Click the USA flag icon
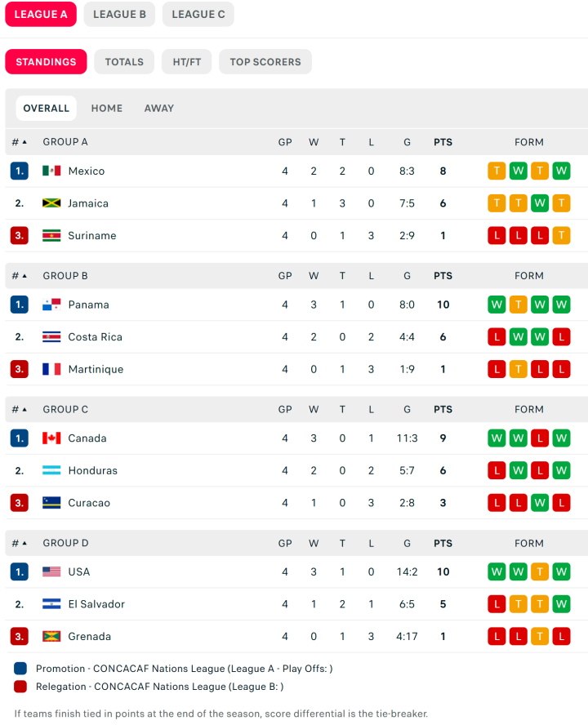The width and height of the screenshot is (588, 725). [51, 572]
